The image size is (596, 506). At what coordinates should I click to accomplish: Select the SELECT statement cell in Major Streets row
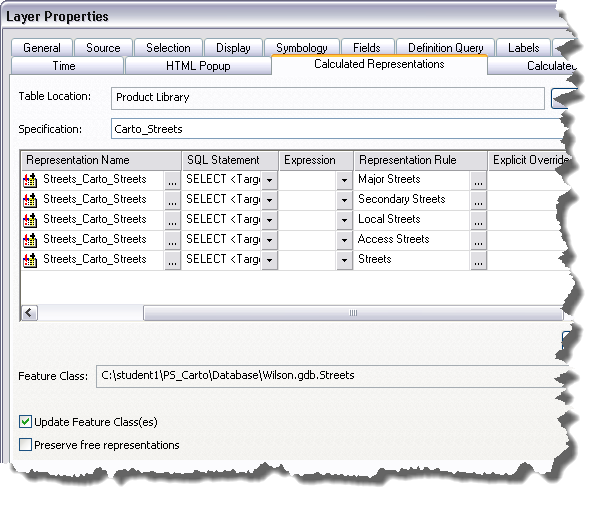(222, 180)
